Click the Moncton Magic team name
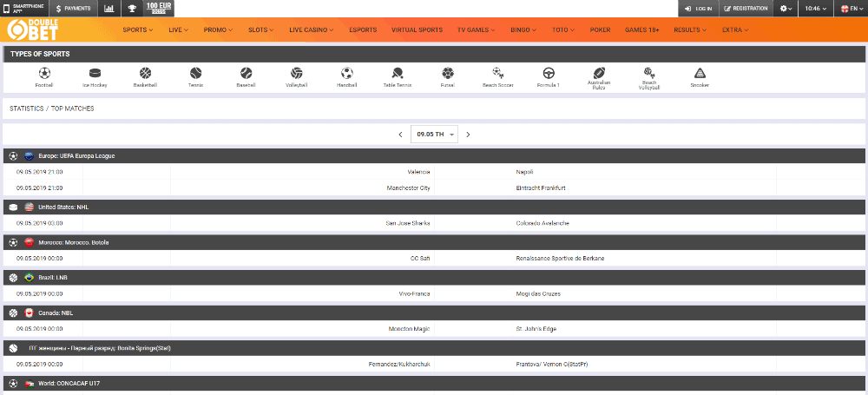 click(x=410, y=329)
